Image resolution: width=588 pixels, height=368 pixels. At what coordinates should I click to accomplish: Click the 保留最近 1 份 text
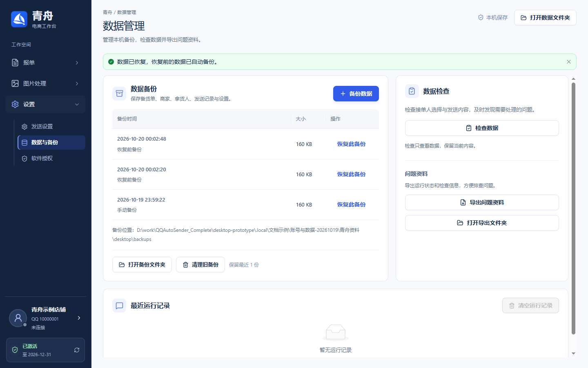244,265
